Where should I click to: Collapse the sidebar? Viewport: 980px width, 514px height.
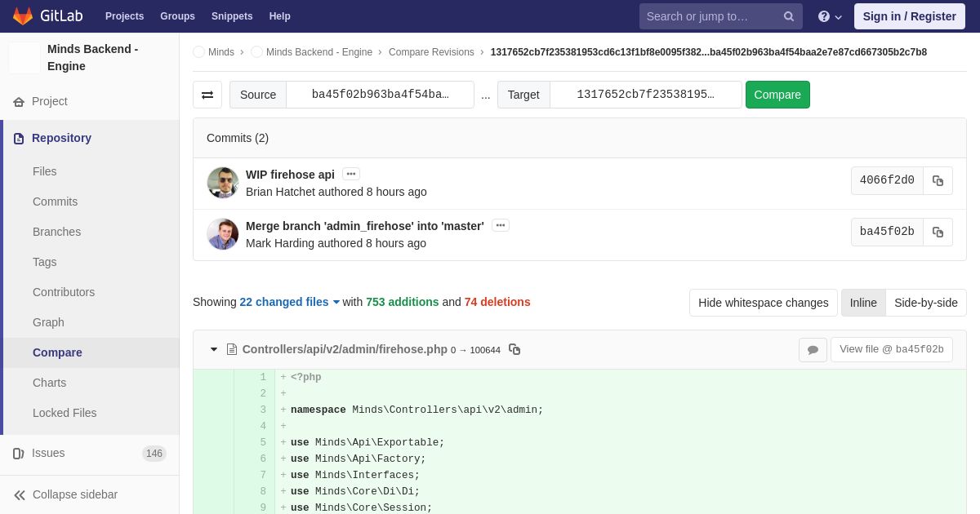pos(90,494)
